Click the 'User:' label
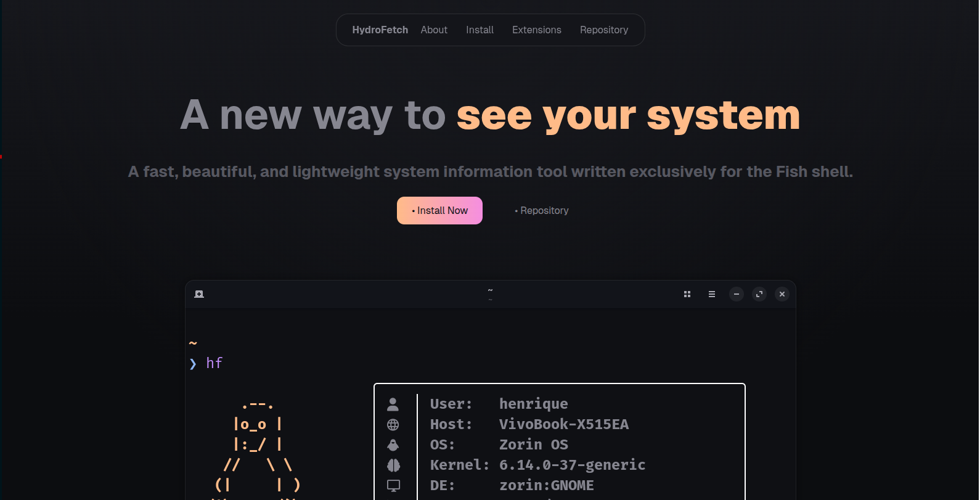This screenshot has height=500, width=980. point(451,404)
